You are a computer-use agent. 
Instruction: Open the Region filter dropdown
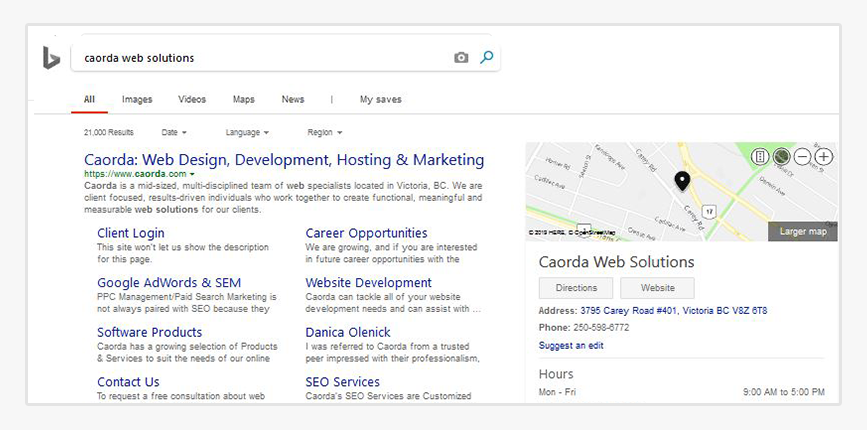tap(325, 133)
